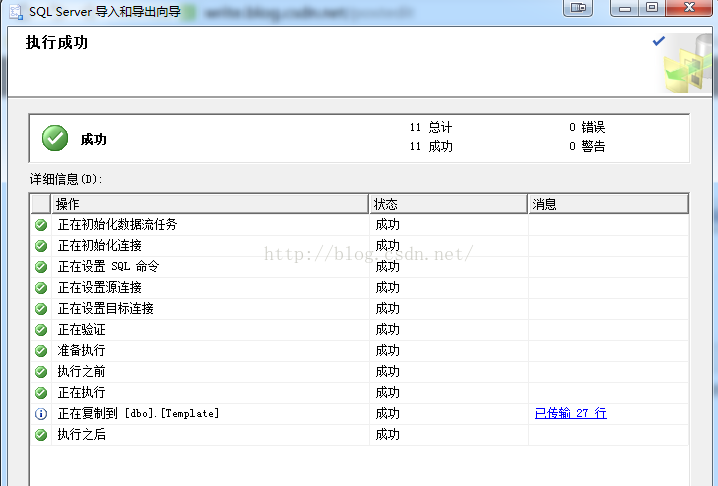Click the green check icon beside 执行之后
This screenshot has width=718, height=486.
pyautogui.click(x=41, y=435)
